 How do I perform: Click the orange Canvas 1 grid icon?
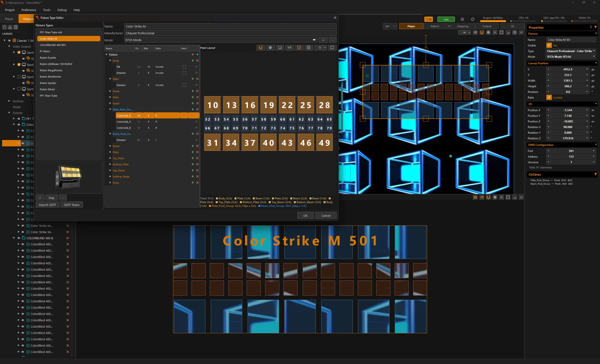[x=14, y=41]
